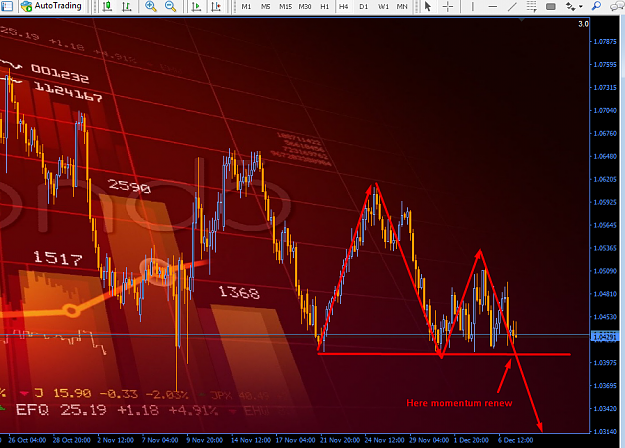The height and width of the screenshot is (448, 625).
Task: Click time axis label 9 Nov 20:00
Action: click(204, 440)
